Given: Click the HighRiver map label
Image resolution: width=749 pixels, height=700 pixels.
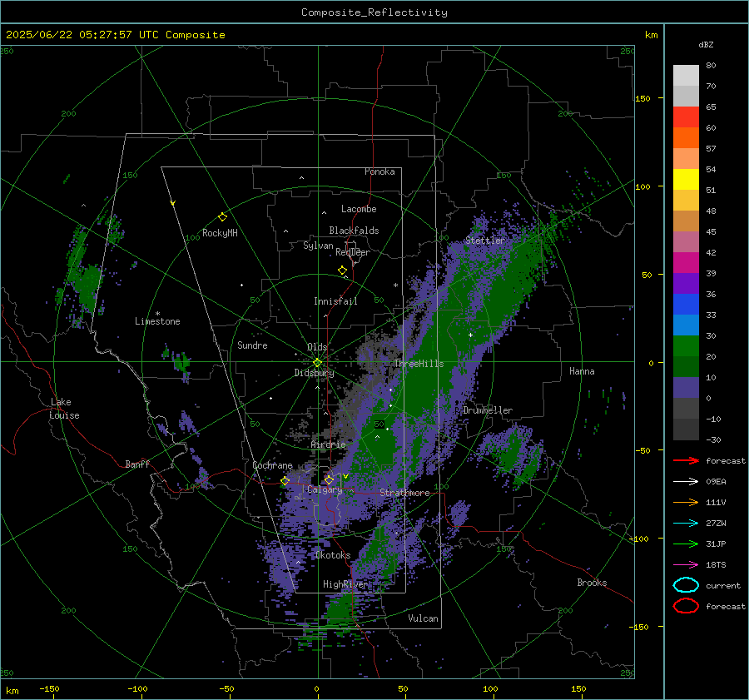Looking at the screenshot, I should coord(345,584).
